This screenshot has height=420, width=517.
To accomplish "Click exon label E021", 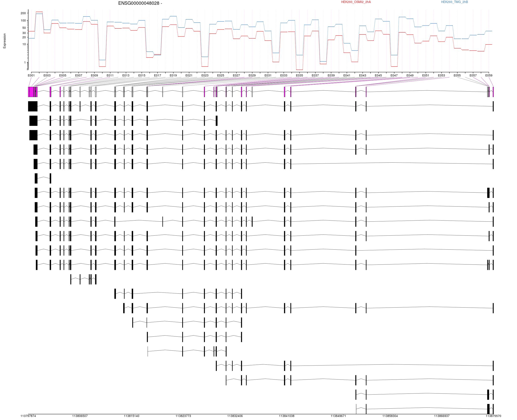I will click(x=189, y=75).
